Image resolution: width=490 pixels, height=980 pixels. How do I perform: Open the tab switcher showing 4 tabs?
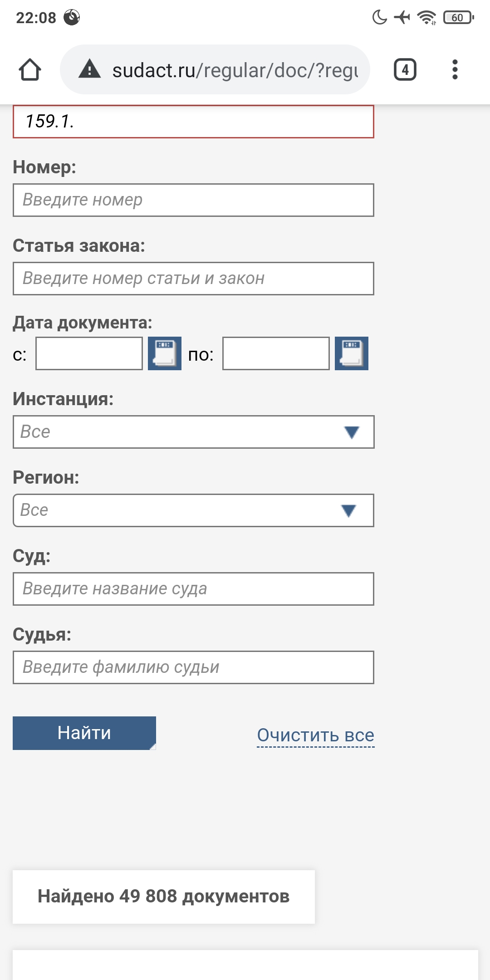[x=405, y=70]
